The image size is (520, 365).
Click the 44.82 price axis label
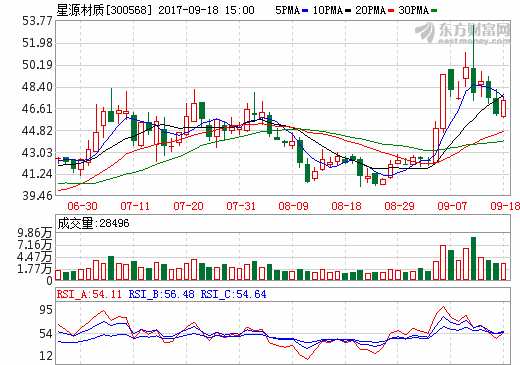coord(37,131)
